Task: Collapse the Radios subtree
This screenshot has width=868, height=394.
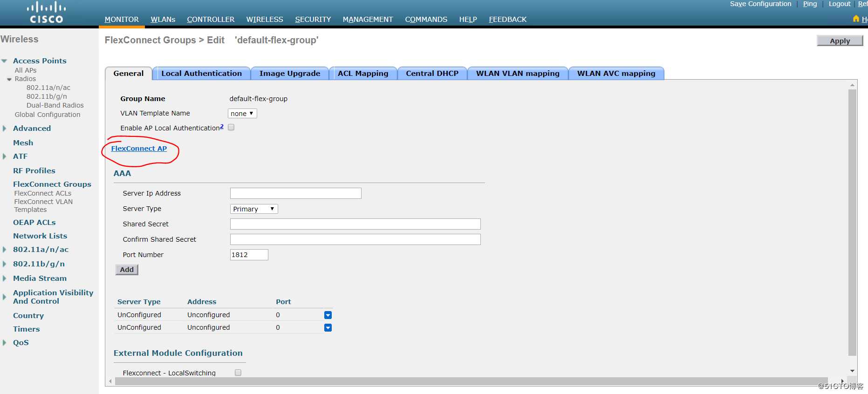Action: 9,79
